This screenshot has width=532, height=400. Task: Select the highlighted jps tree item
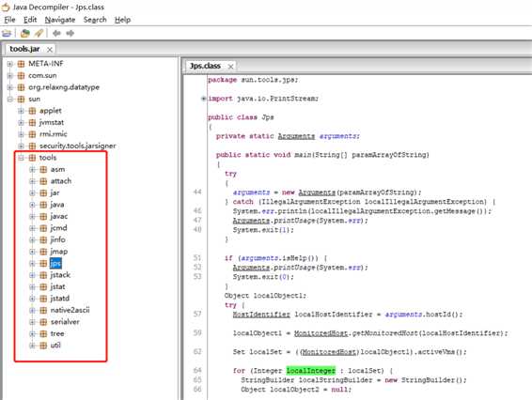pos(55,264)
